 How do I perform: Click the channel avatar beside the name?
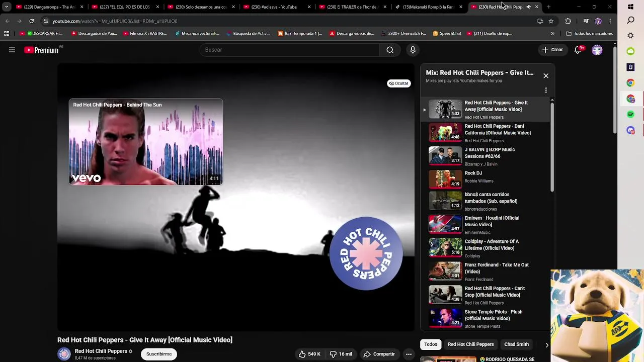[64, 354]
